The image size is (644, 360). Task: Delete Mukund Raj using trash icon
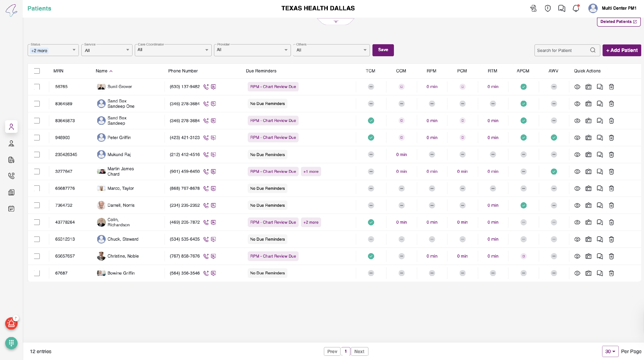tap(611, 155)
